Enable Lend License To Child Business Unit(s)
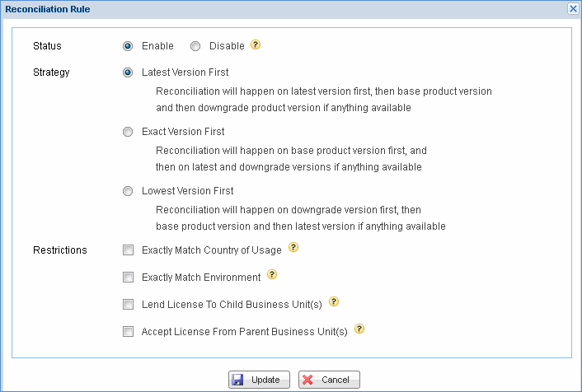 point(128,305)
